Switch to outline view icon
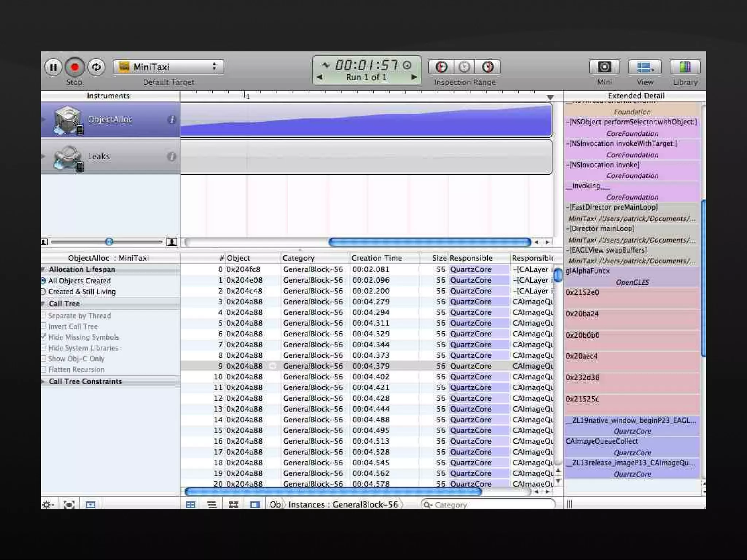Image resolution: width=747 pixels, height=560 pixels. pos(212,505)
